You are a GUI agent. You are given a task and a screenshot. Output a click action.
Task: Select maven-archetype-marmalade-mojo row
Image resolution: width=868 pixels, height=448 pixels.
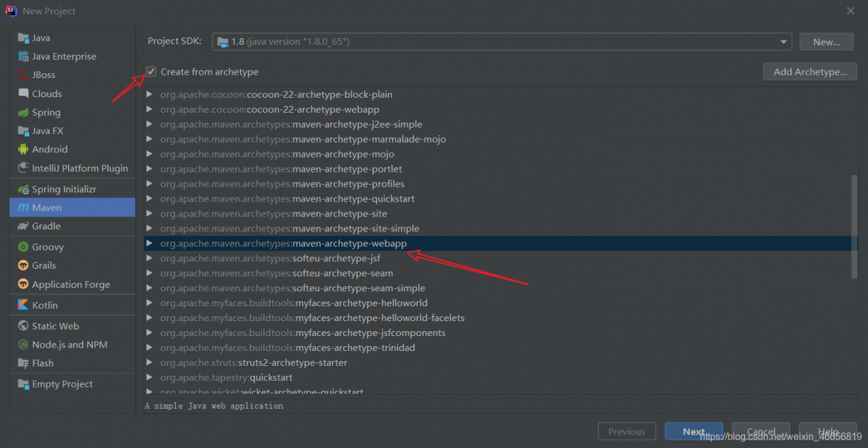tap(500, 139)
